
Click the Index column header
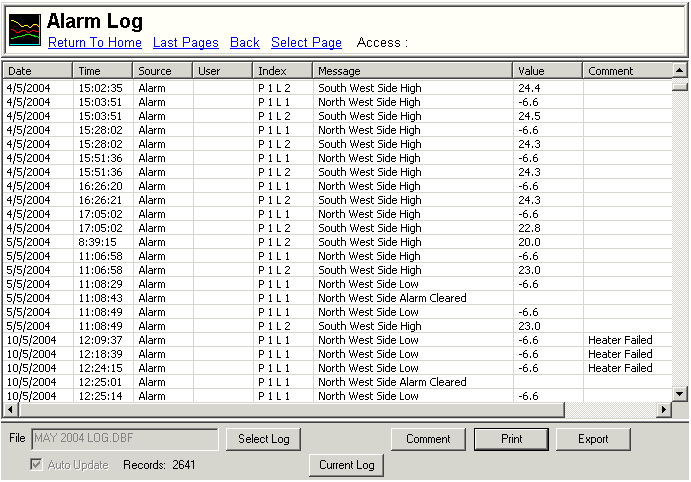coord(282,71)
